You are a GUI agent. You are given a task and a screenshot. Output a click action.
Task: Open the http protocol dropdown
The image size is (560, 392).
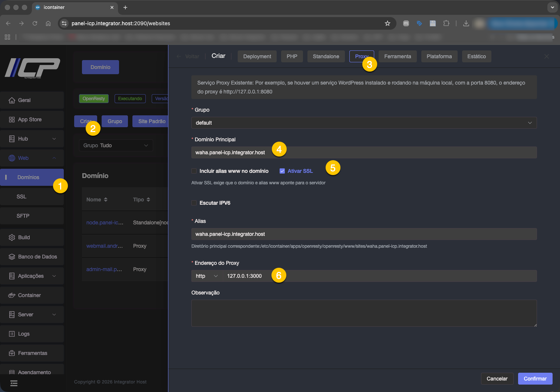[206, 276]
